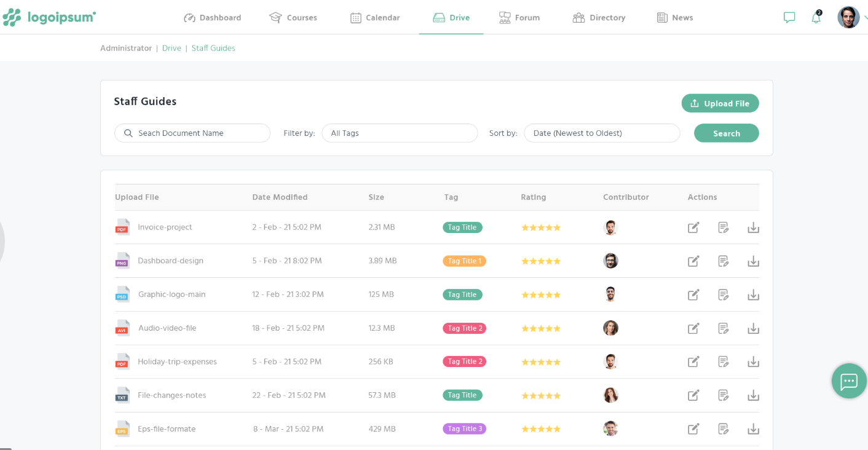Edit the Invoice-project file
The image size is (868, 450).
click(693, 227)
